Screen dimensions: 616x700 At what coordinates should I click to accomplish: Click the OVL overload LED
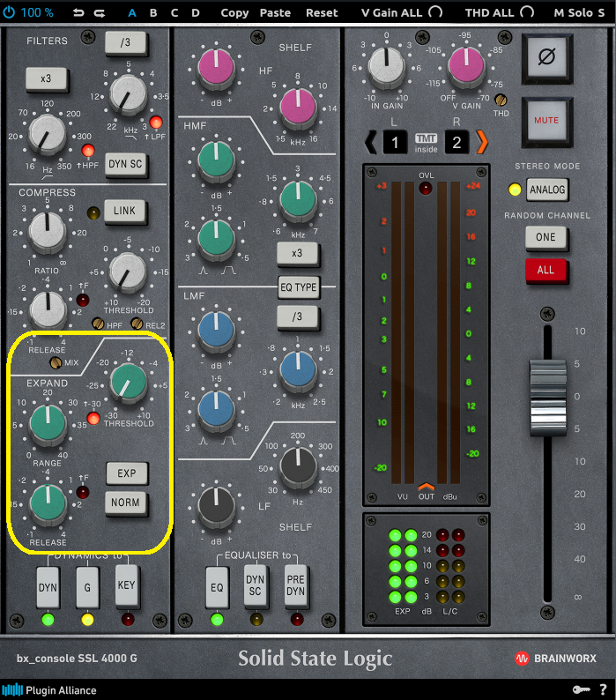[x=426, y=188]
